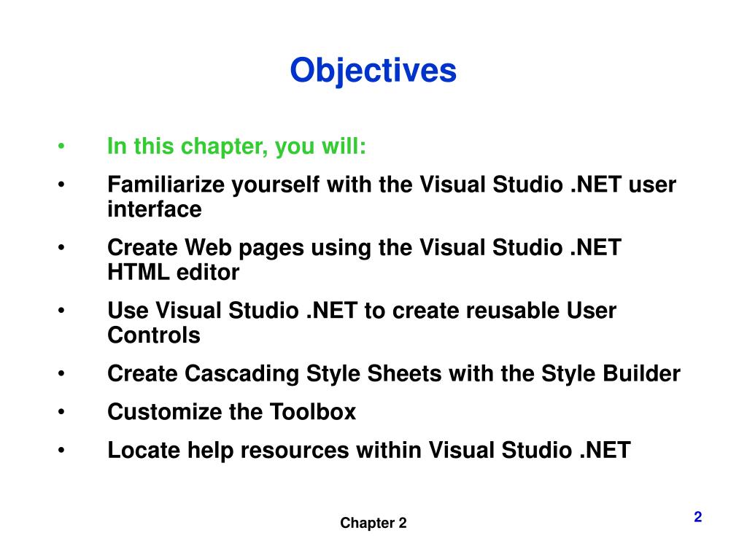Viewport: 747px width, 560px height.
Task: Click the blue "Objectives" slide title
Action: click(373, 71)
